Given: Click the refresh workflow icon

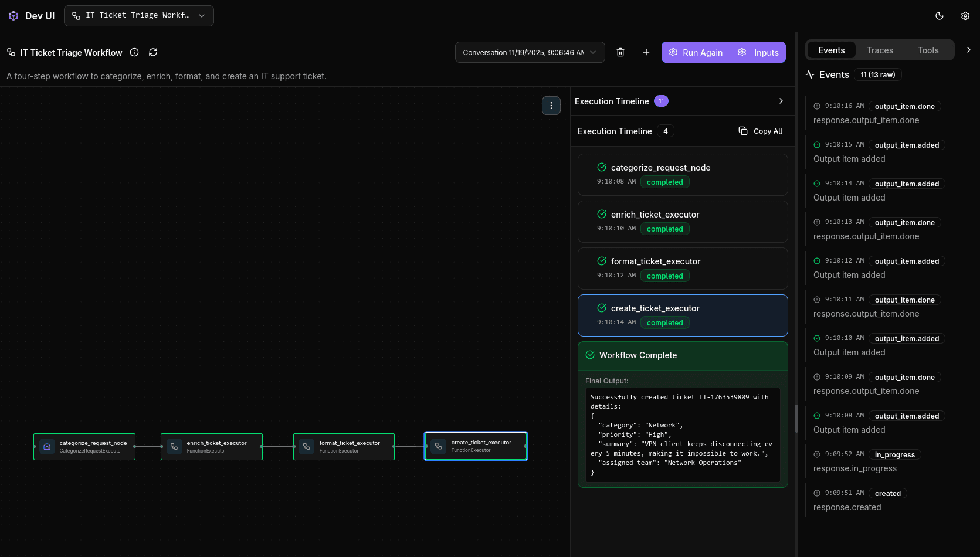Looking at the screenshot, I should pos(153,52).
